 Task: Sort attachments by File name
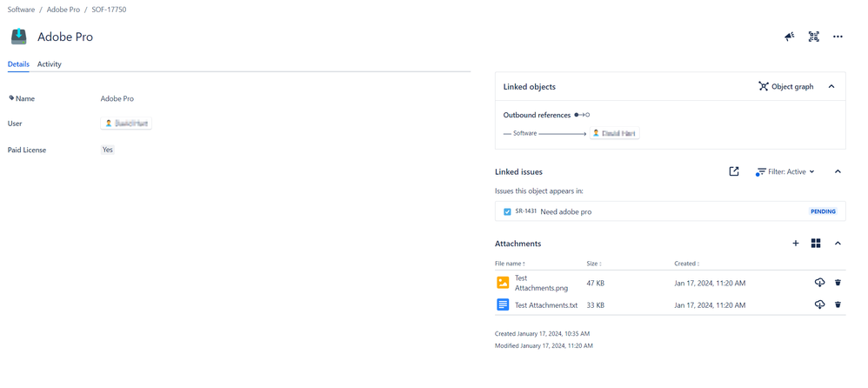tap(510, 264)
